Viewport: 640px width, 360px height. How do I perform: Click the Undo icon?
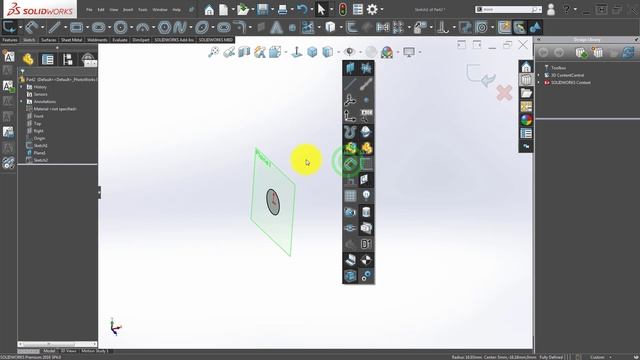click(x=302, y=9)
